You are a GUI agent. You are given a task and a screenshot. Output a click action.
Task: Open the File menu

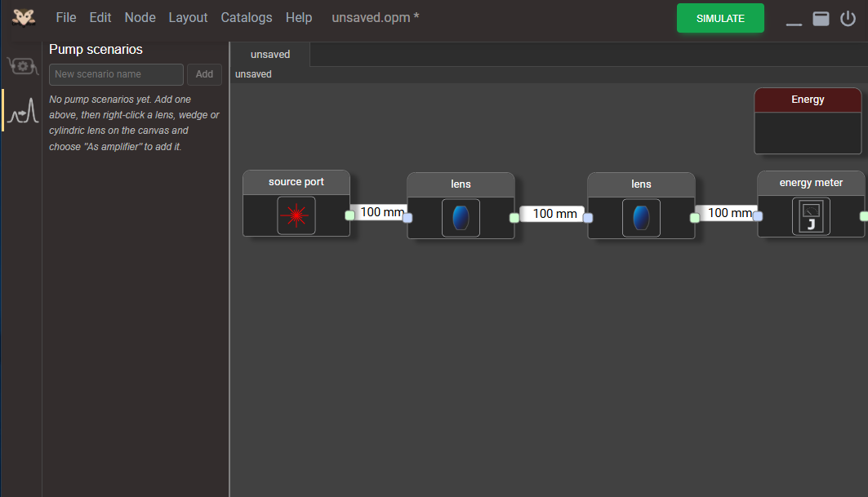click(x=66, y=18)
